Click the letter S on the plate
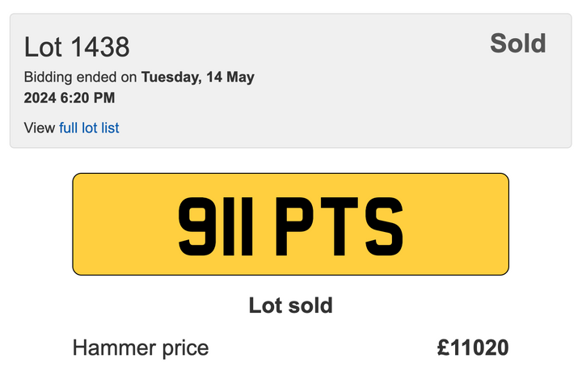 [383, 224]
